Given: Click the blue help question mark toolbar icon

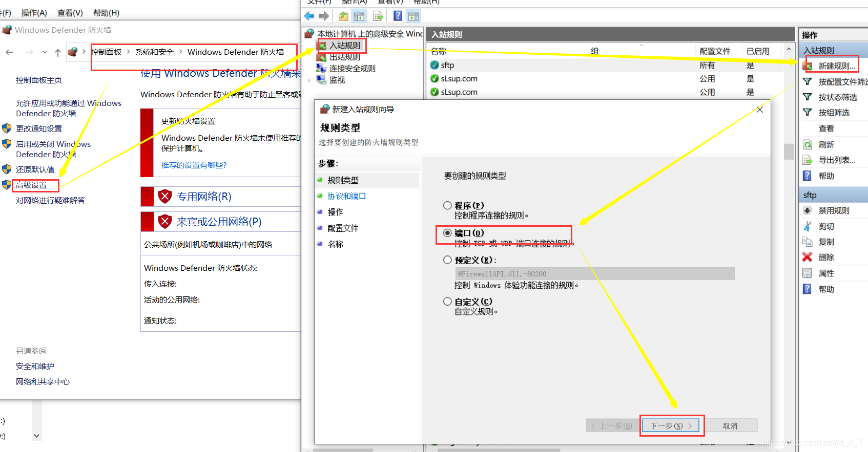Looking at the screenshot, I should (398, 16).
